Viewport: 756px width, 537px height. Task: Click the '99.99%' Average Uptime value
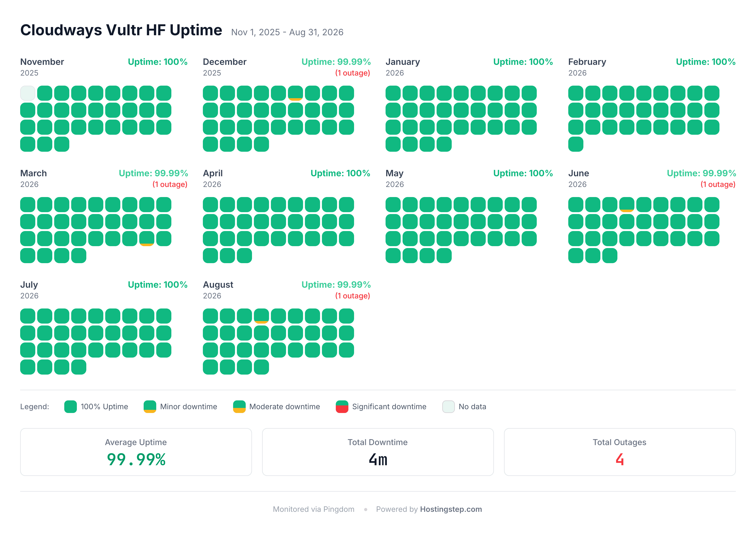(136, 460)
